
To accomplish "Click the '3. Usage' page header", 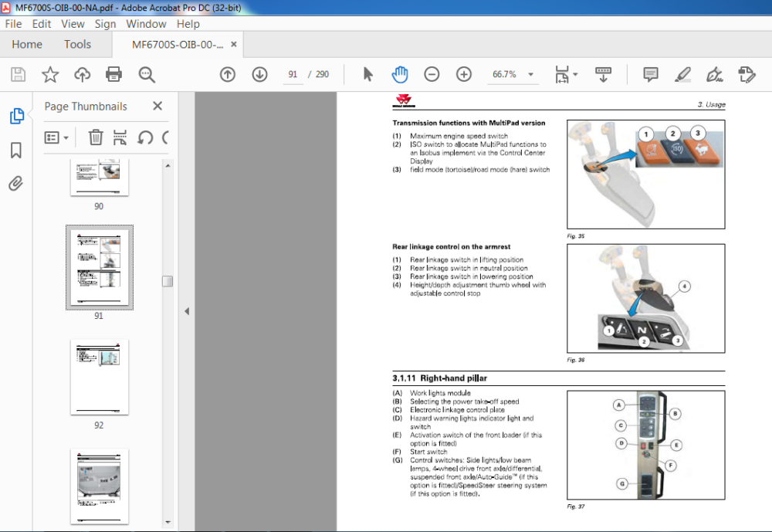I will [x=711, y=104].
